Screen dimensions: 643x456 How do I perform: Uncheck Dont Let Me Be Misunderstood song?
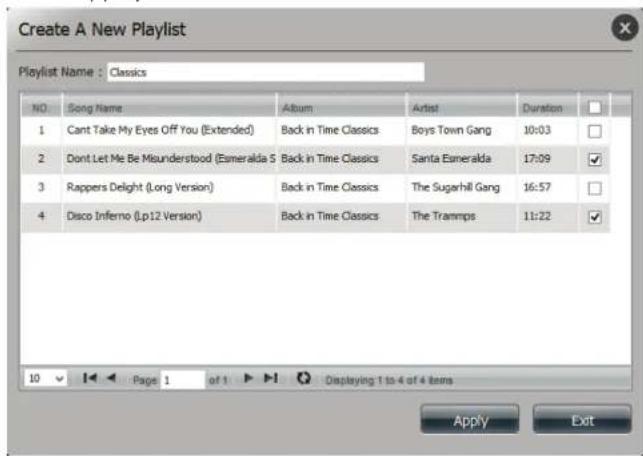point(595,160)
